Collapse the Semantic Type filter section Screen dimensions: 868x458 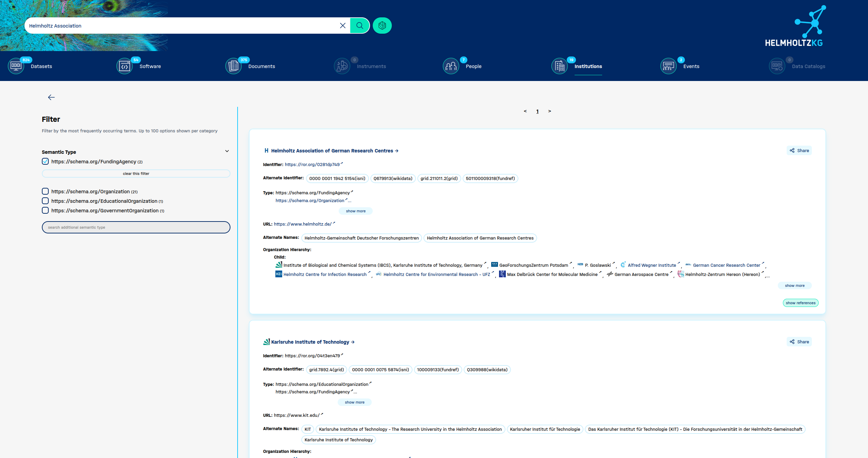(x=227, y=151)
